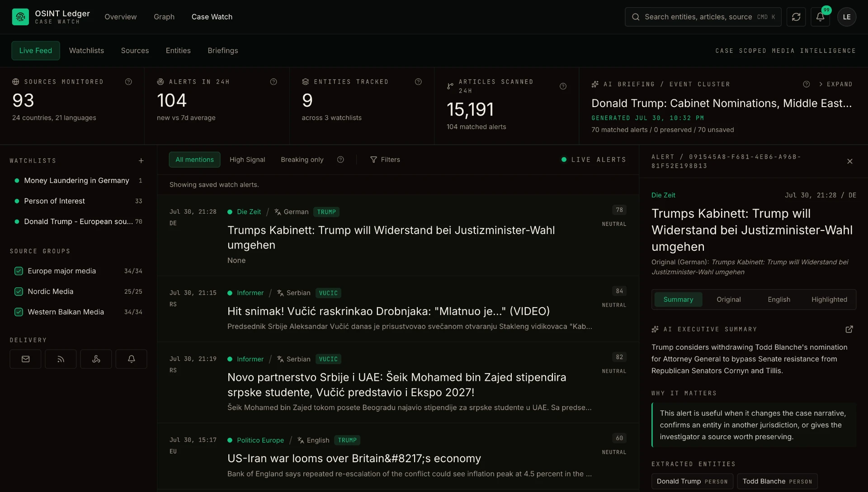Open Case Watch in top navigation
The width and height of the screenshot is (868, 492).
tap(212, 17)
